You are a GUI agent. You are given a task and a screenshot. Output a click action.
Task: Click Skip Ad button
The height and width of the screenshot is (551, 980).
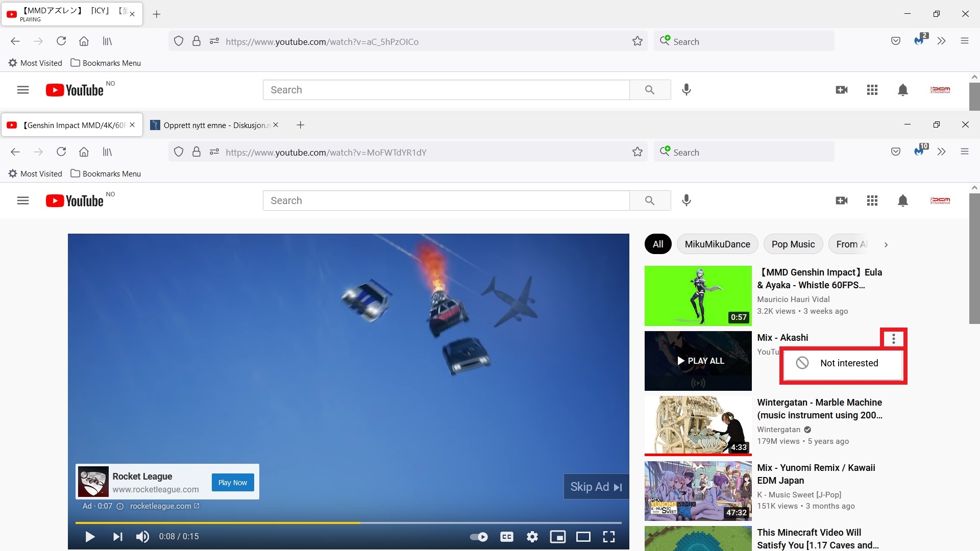(x=596, y=487)
